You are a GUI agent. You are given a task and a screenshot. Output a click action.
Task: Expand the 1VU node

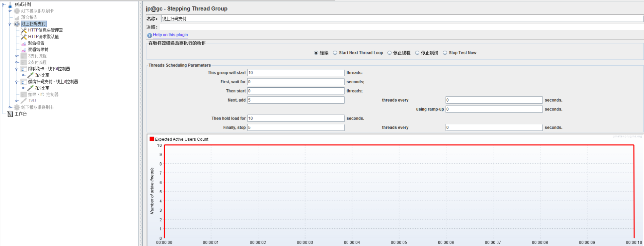click(17, 101)
